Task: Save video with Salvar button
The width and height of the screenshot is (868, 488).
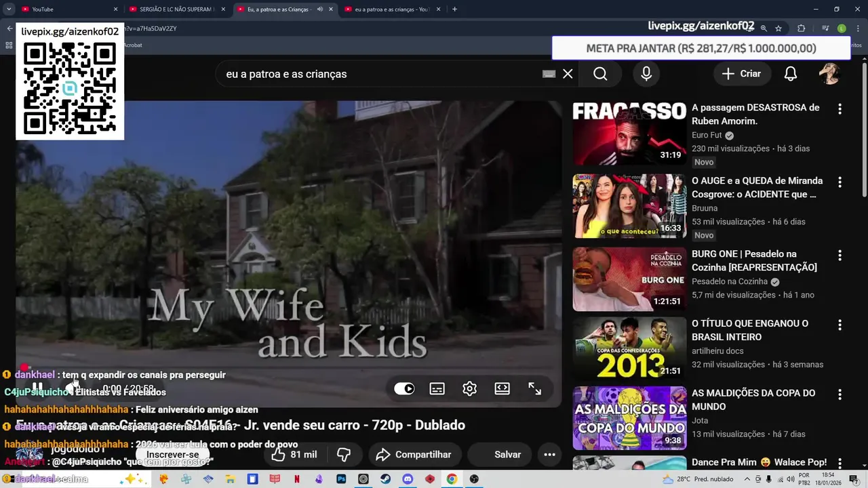Action: tap(499, 454)
